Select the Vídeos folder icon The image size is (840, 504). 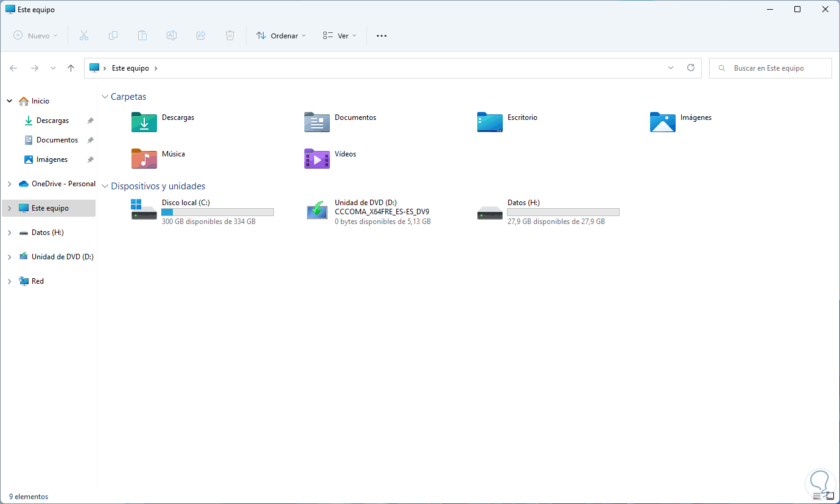point(317,158)
